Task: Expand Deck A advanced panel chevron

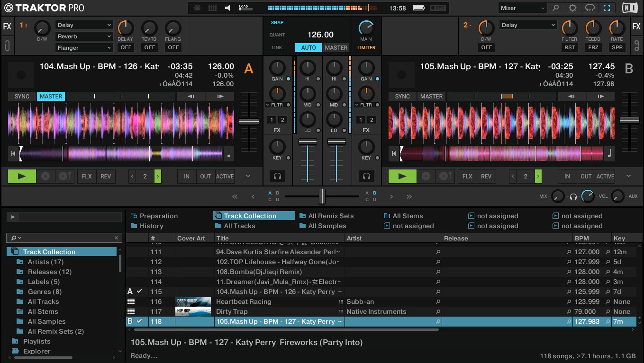Action: (248, 176)
